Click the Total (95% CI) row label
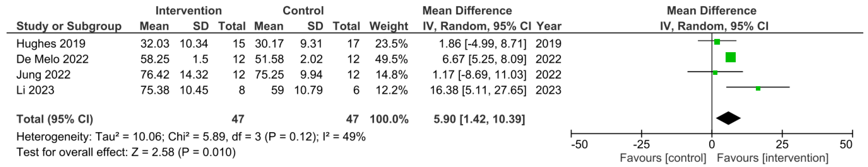The image size is (868, 167). 55,119
